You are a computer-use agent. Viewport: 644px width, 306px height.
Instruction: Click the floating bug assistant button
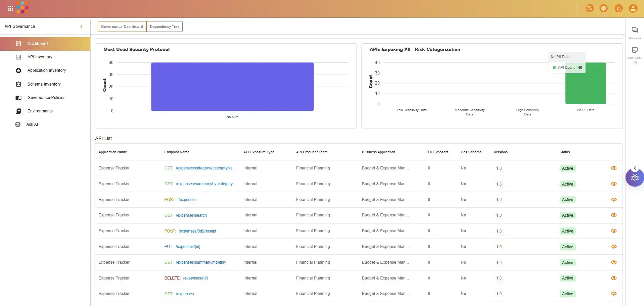pyautogui.click(x=635, y=177)
